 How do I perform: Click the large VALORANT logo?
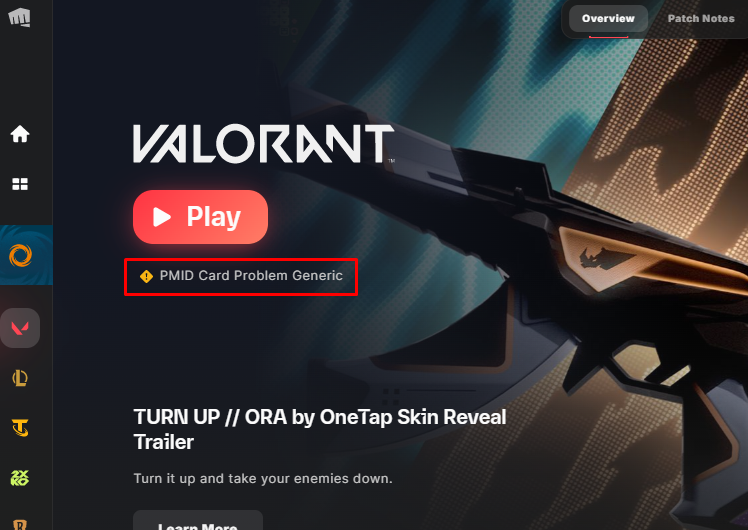click(x=263, y=144)
